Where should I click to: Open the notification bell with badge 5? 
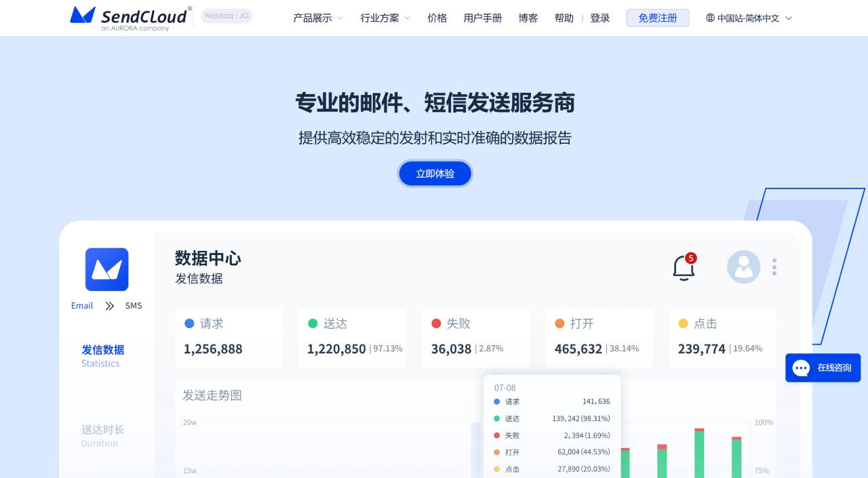coord(684,268)
